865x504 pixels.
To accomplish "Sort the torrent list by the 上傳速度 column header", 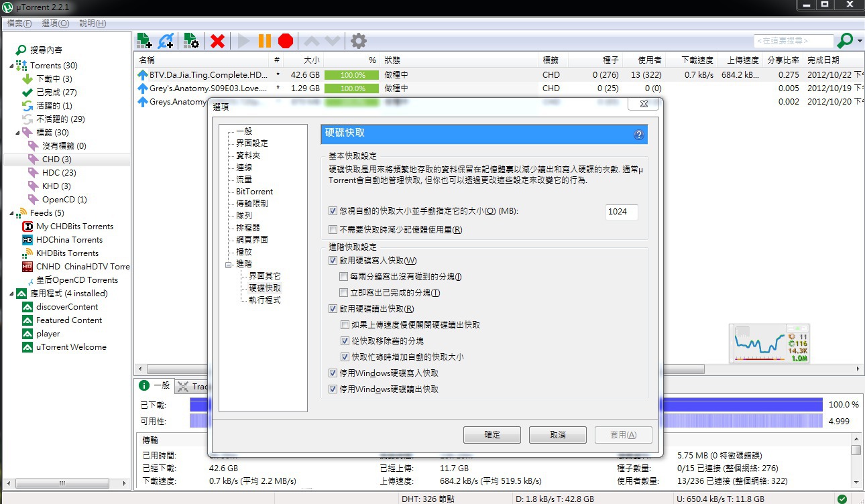I will pyautogui.click(x=739, y=60).
